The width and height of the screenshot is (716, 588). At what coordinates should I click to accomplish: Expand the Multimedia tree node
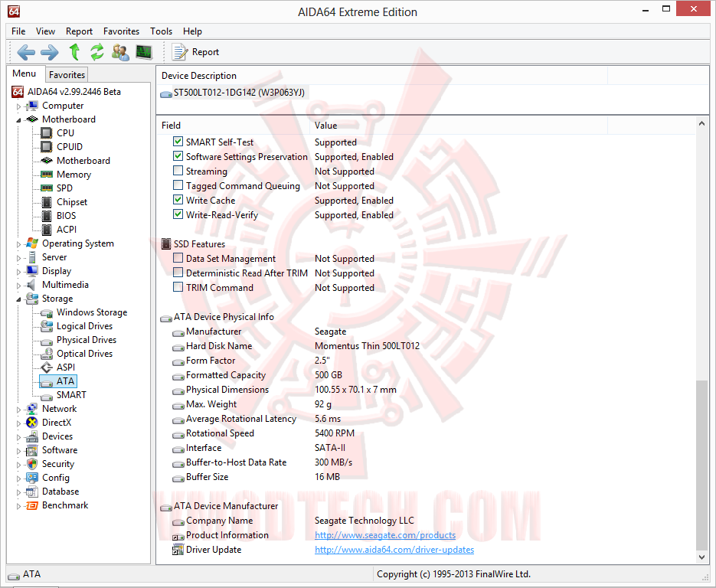click(18, 286)
